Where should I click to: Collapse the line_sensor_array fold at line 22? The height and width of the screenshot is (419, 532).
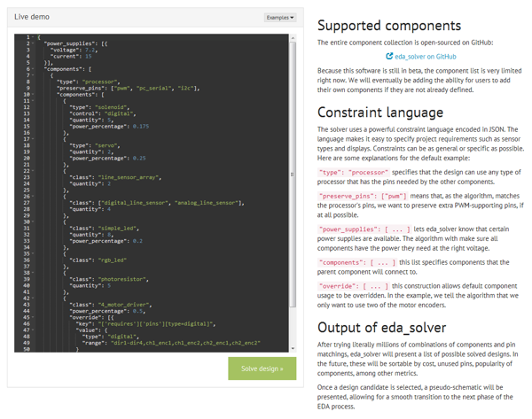(33, 171)
